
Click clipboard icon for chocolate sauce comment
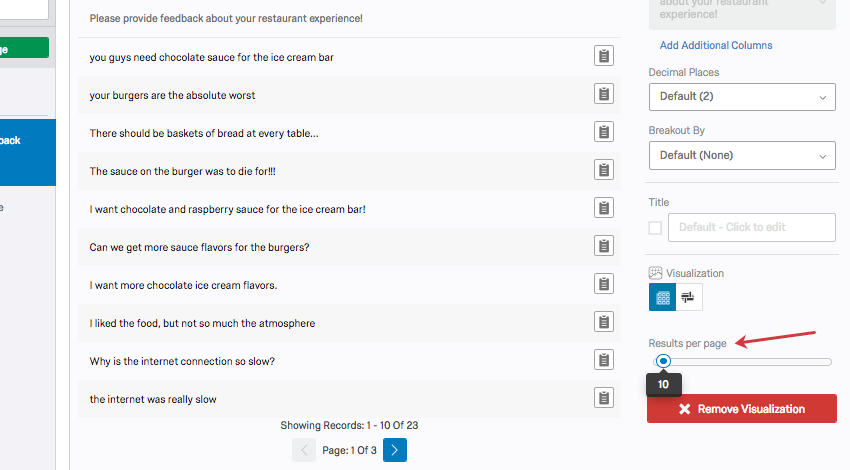pos(604,56)
